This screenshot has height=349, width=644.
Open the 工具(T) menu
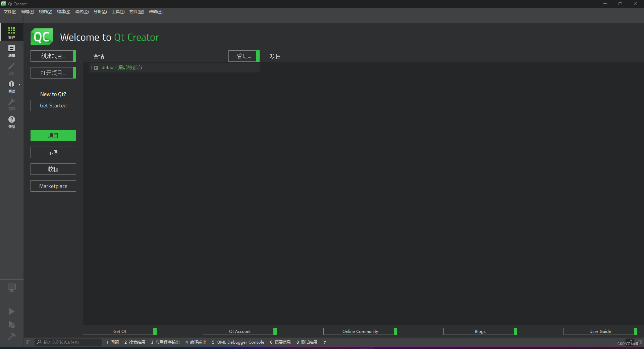pos(118,12)
